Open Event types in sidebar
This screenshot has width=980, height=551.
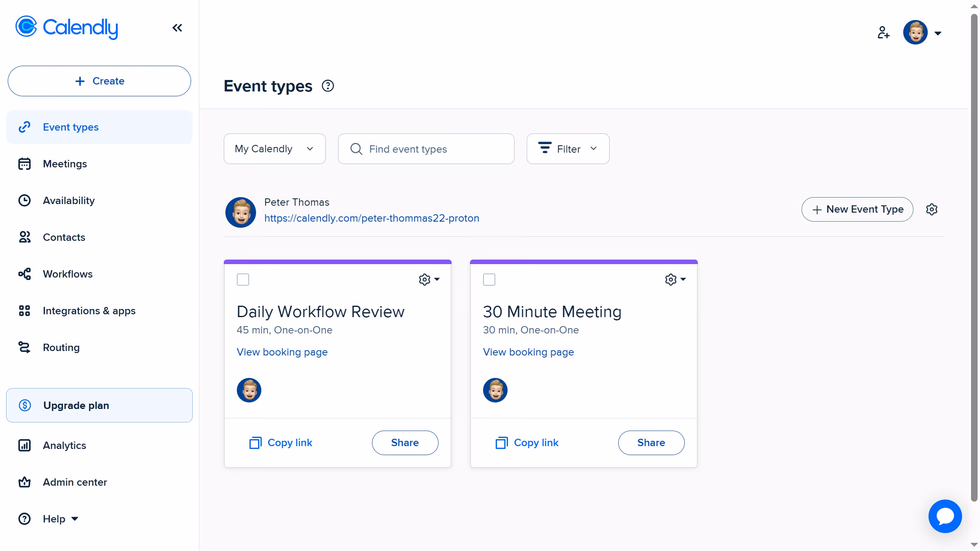[x=99, y=127]
